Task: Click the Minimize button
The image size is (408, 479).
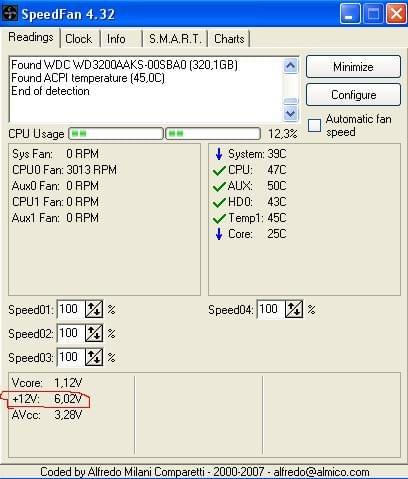Action: (x=353, y=67)
